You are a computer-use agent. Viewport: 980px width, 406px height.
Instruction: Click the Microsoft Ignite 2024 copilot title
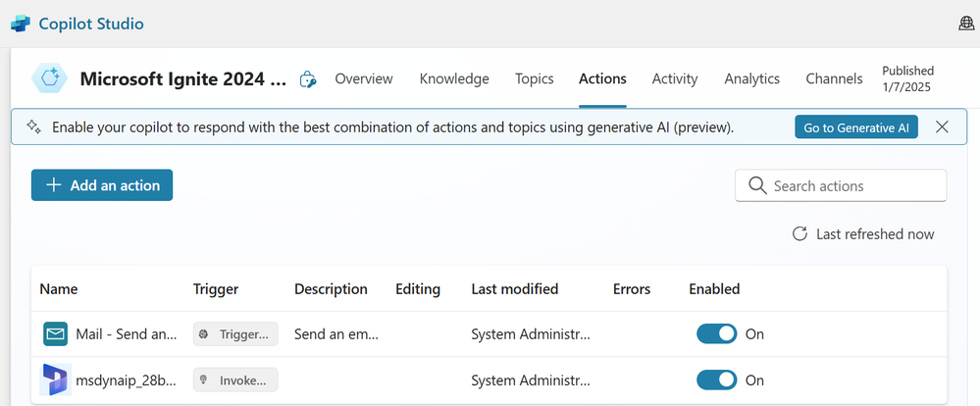click(183, 79)
